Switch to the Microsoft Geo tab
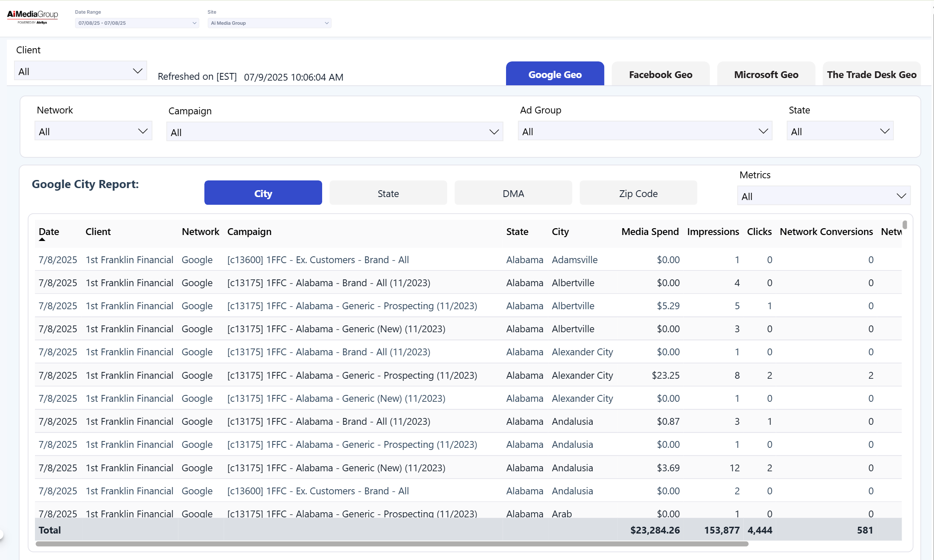934x560 pixels. tap(766, 75)
